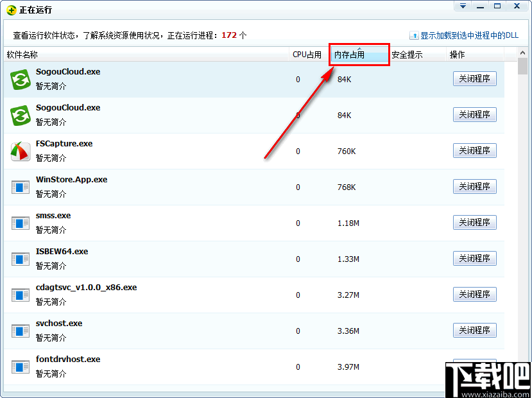Screen dimensions: 532x398
Task: Click the running process count 172
Action: point(229,35)
